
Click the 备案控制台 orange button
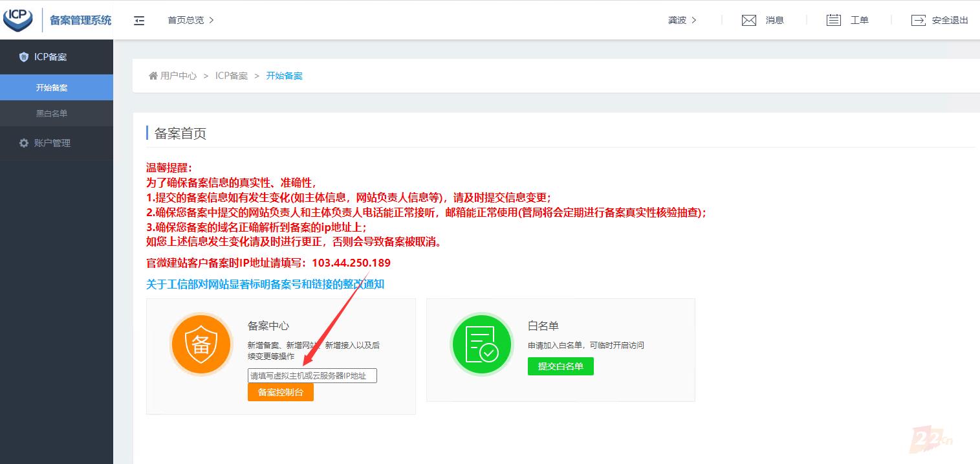tap(280, 392)
